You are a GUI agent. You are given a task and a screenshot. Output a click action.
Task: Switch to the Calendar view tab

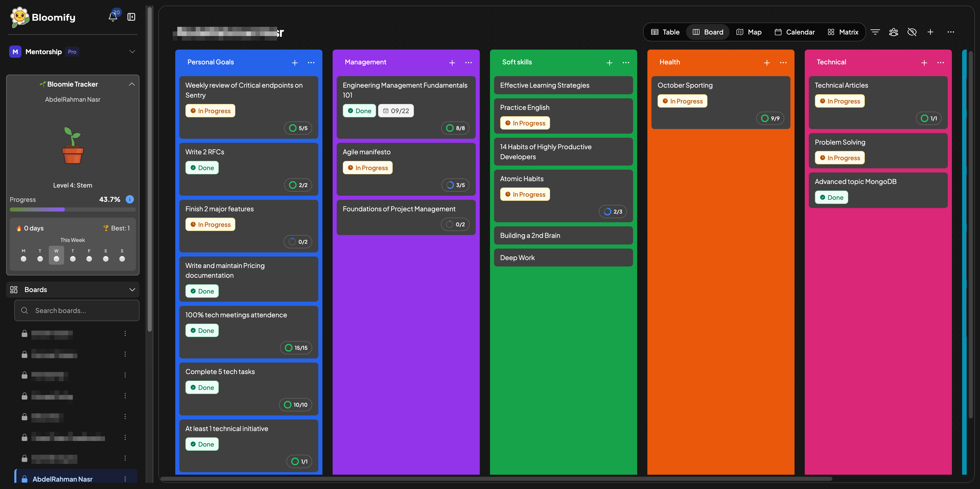794,32
